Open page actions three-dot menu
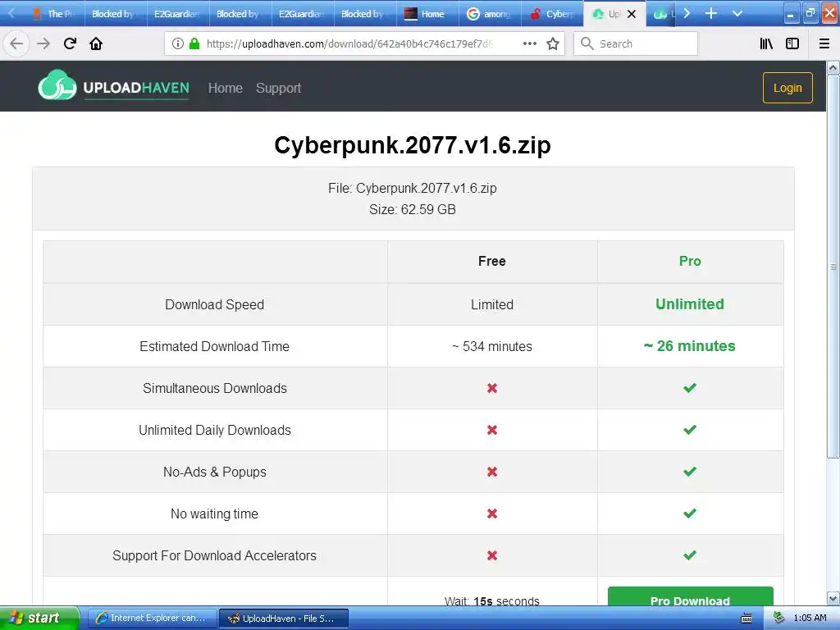The width and height of the screenshot is (840, 630). point(530,44)
